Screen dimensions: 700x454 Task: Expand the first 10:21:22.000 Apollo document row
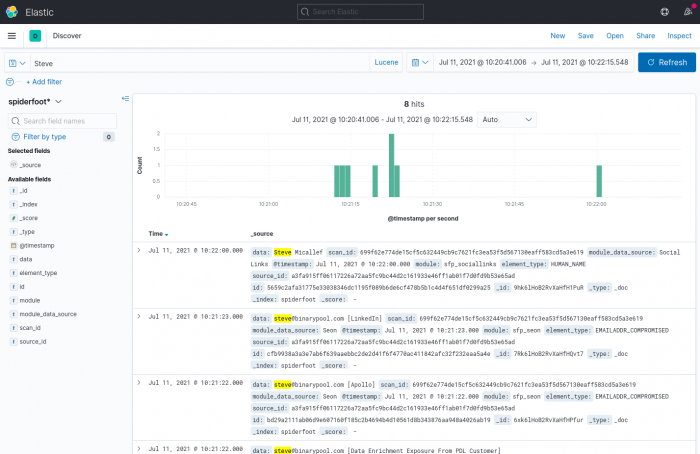click(139, 383)
